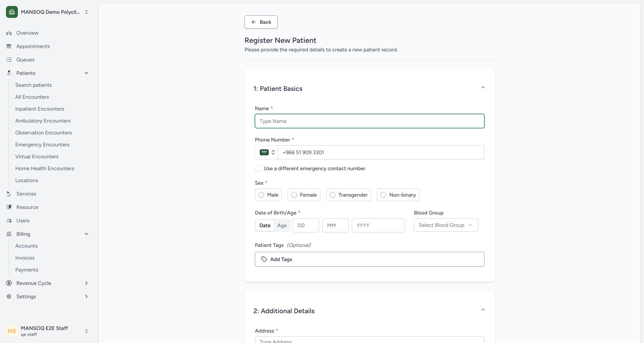
Task: Click the Add Tags button
Action: coord(370,259)
